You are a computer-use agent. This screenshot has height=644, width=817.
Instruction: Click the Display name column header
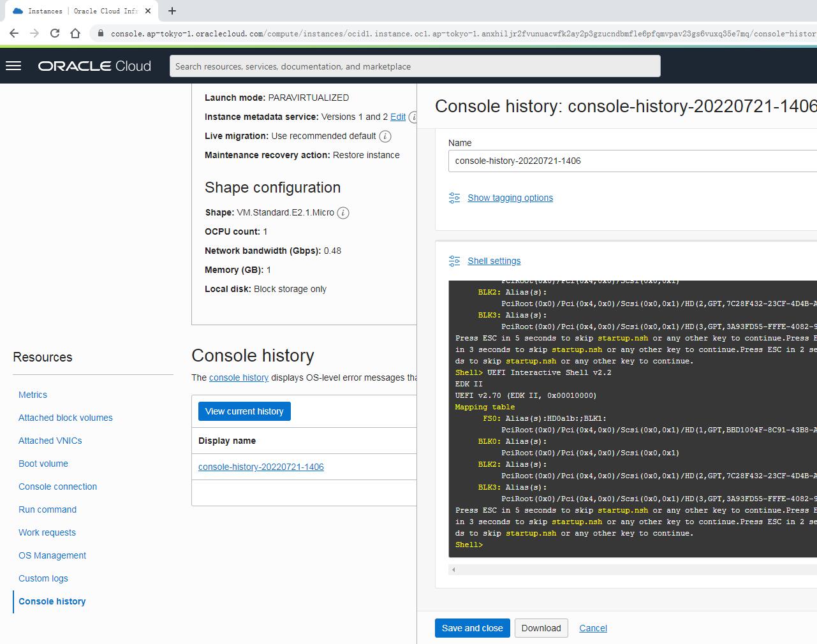tap(227, 441)
